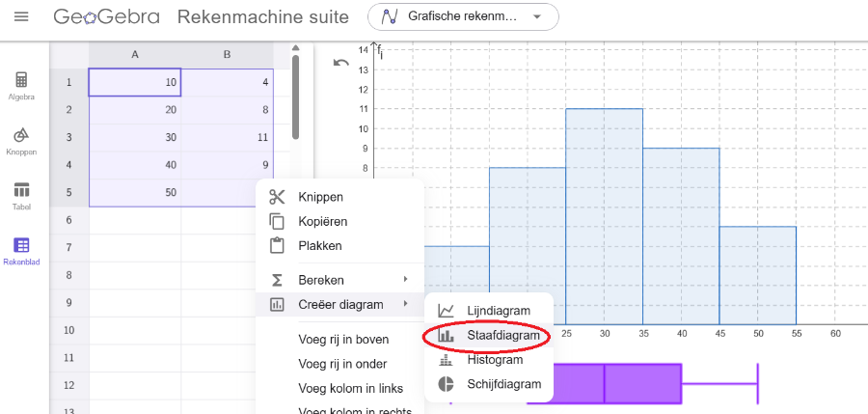Screen dimensions: 868x414
Task: Click cell B3 containing 11
Action: click(227, 137)
